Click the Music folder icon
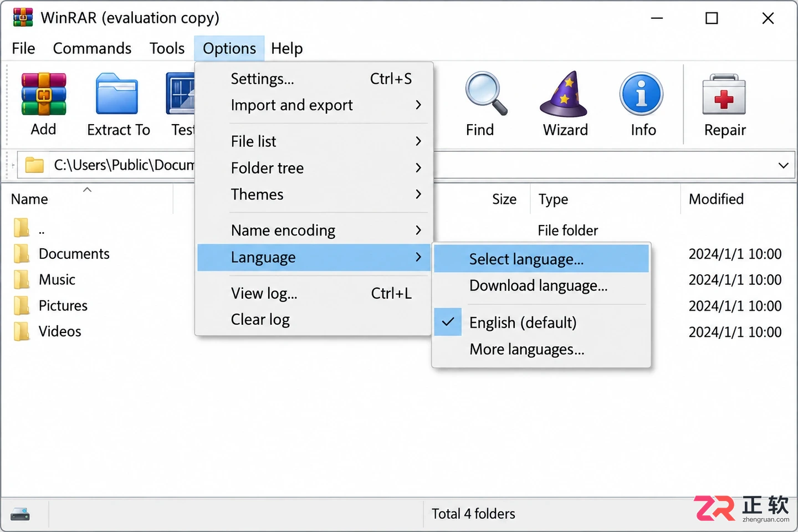The width and height of the screenshot is (798, 532). click(x=22, y=279)
